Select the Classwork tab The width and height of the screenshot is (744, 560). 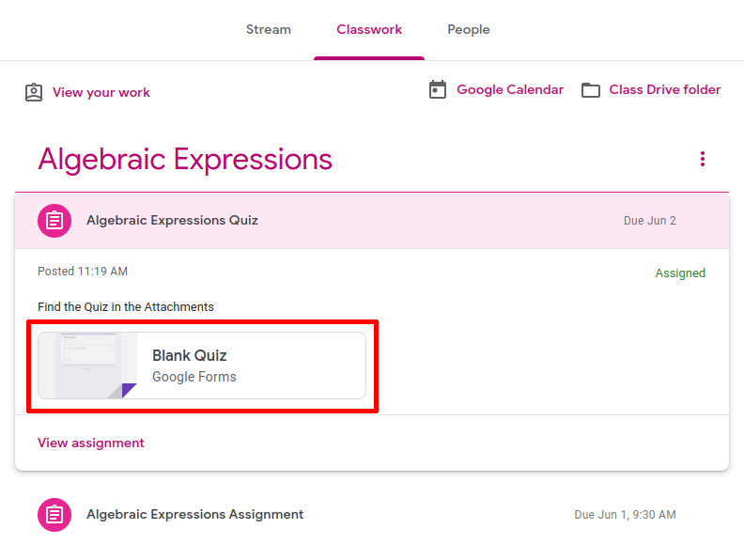369,29
